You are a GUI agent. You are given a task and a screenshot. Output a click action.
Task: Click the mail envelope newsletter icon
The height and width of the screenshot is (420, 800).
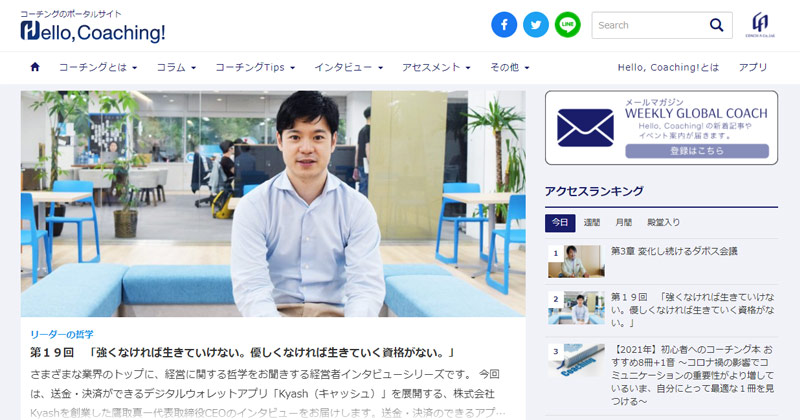(585, 128)
